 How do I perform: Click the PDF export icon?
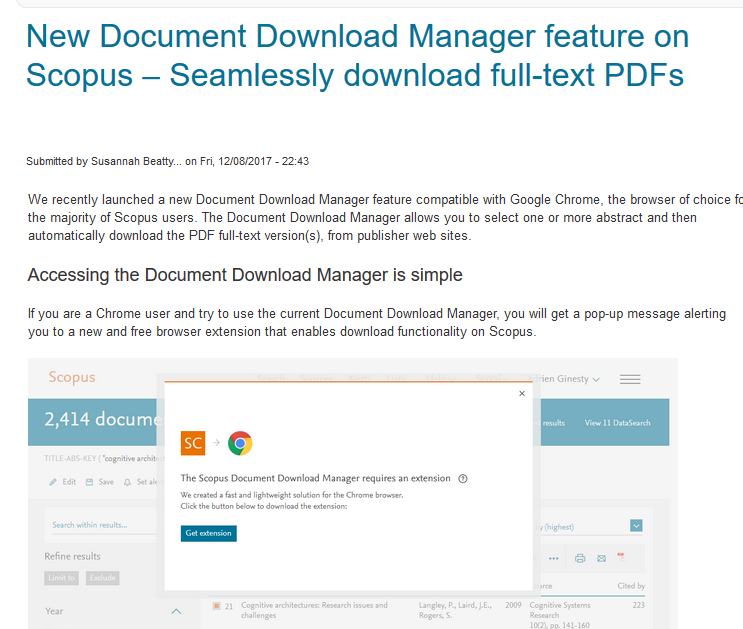[x=621, y=556]
